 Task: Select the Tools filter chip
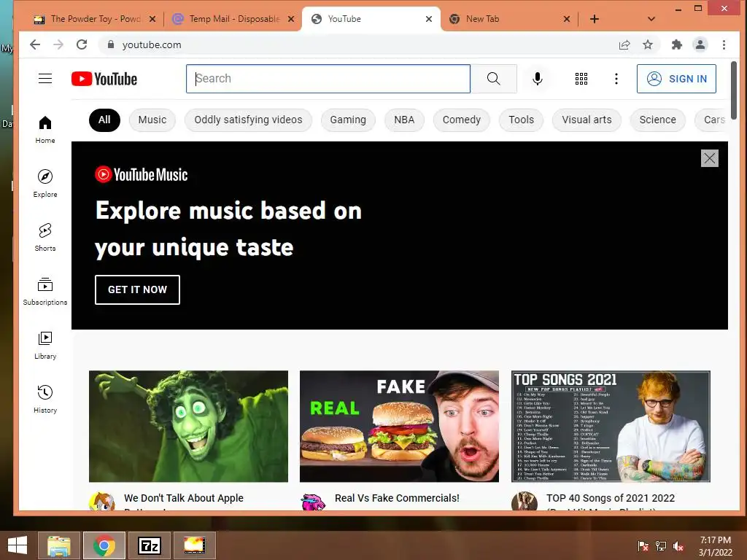pos(521,120)
